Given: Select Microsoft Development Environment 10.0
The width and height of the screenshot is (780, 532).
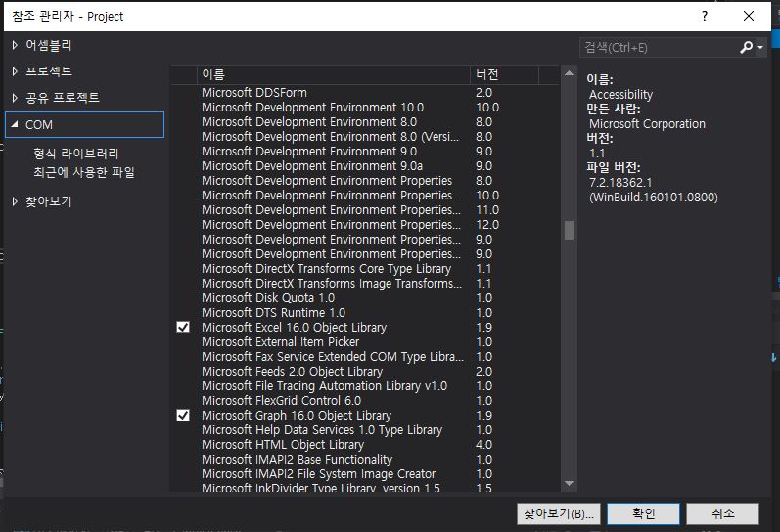Looking at the screenshot, I should tap(366, 108).
